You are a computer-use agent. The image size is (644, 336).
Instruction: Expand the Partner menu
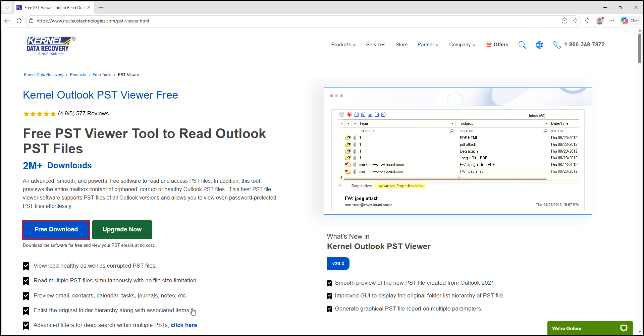coord(428,45)
